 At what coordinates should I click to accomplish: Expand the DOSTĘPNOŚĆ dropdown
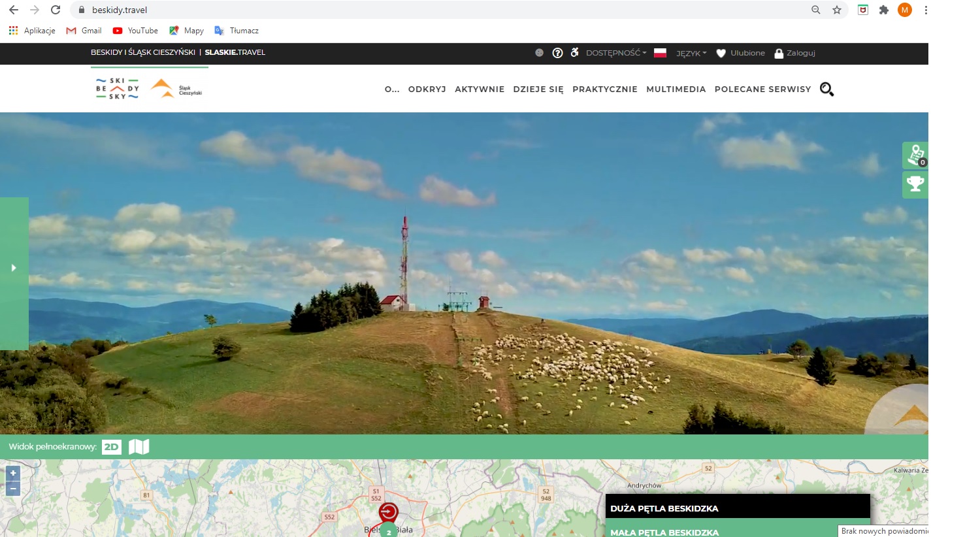click(615, 53)
